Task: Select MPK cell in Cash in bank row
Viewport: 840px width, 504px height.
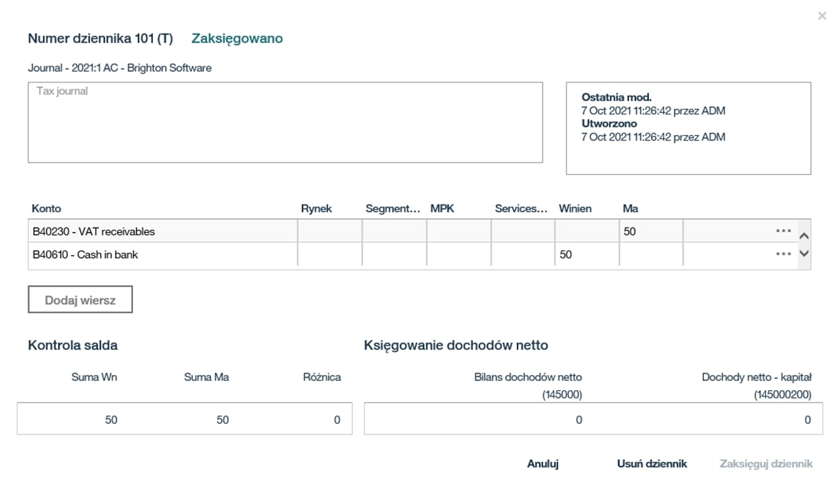Action: click(458, 254)
